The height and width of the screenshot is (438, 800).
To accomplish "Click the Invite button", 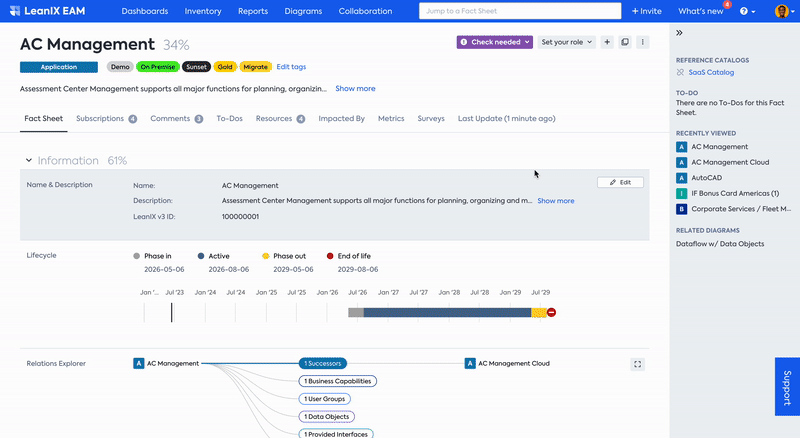I will tap(646, 11).
